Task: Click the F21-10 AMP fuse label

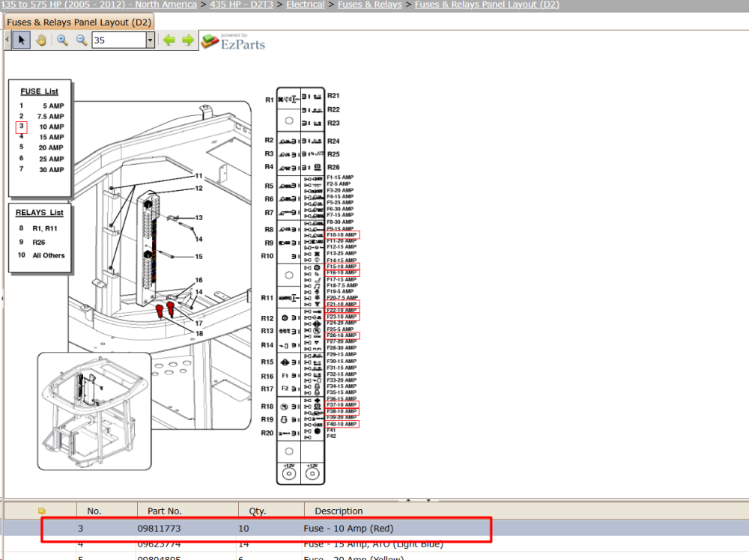Action: [342, 304]
